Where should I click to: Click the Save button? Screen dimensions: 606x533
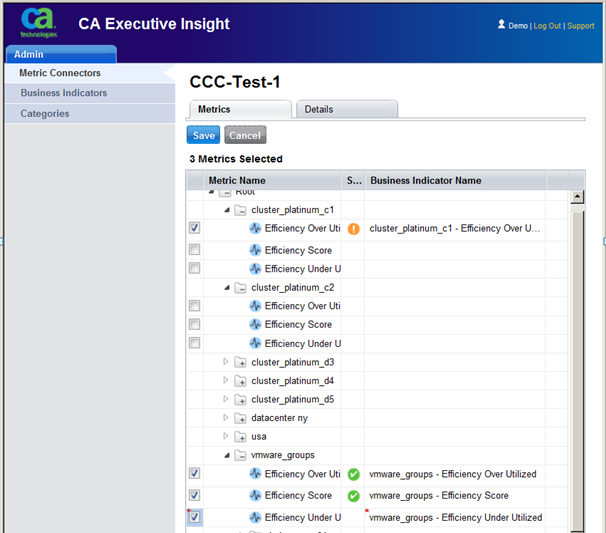203,135
